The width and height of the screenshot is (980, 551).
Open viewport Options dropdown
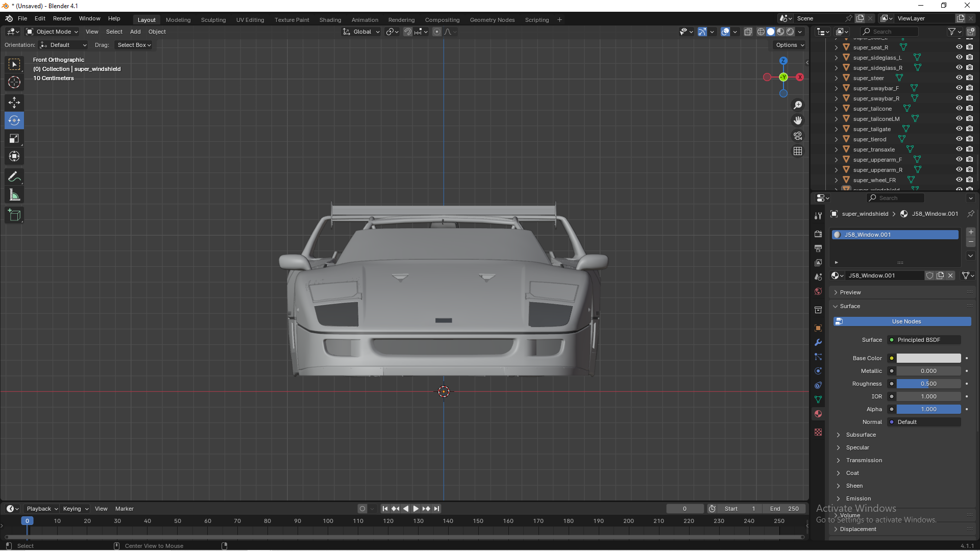790,45
